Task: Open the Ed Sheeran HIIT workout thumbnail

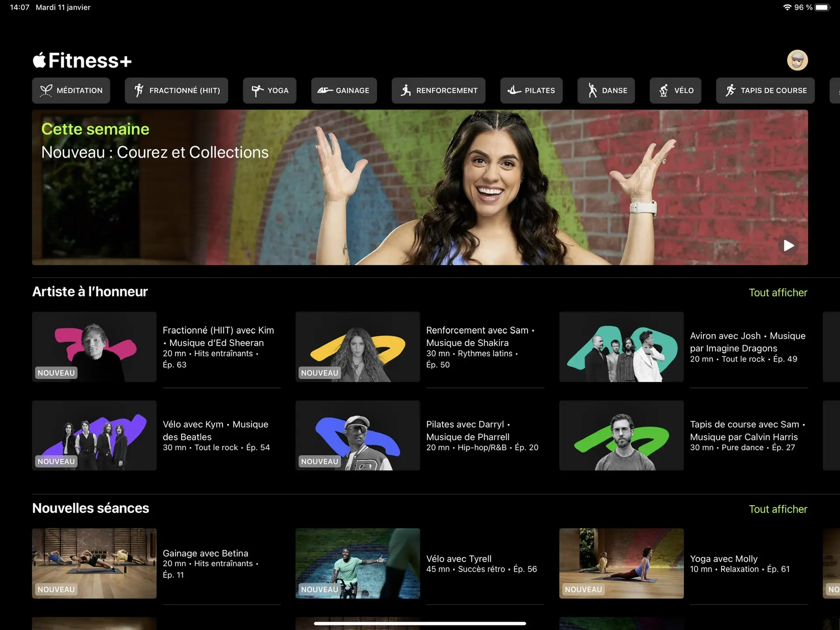Action: [94, 347]
